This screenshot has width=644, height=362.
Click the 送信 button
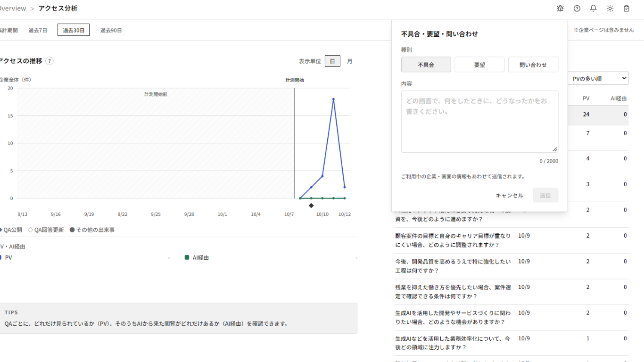click(545, 195)
